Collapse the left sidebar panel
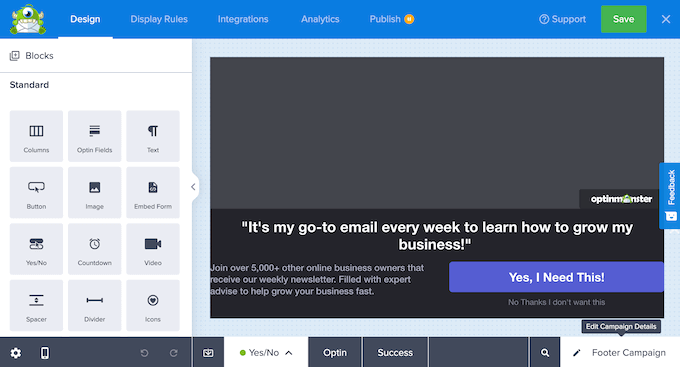This screenshot has height=367, width=680. 193,187
